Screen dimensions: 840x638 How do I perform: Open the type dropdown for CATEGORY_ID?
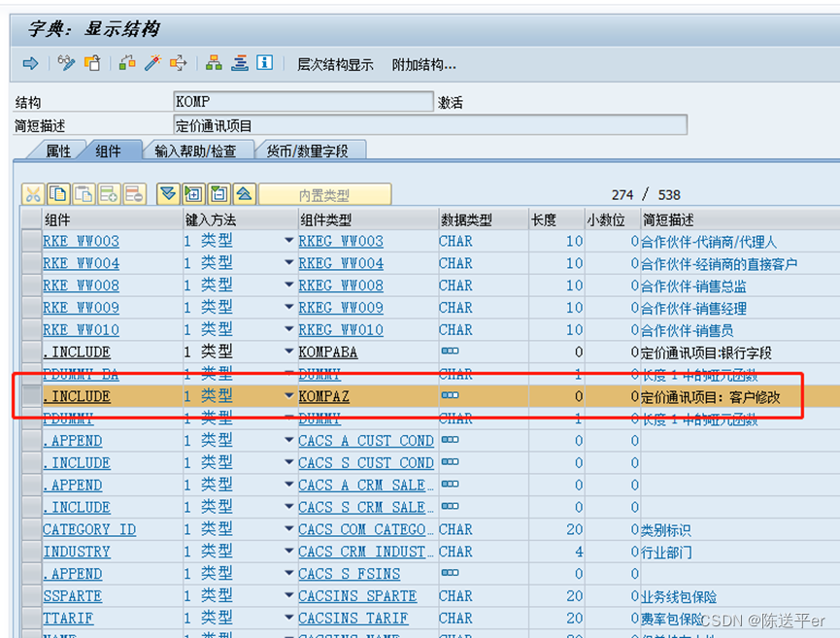(288, 528)
